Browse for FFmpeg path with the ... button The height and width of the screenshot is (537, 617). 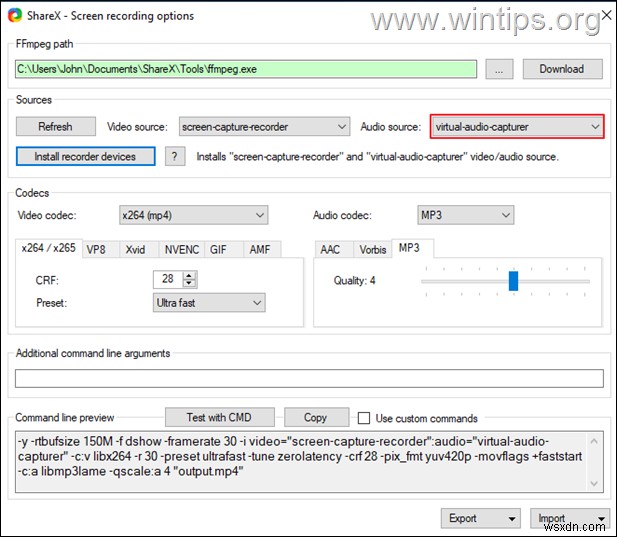[x=499, y=69]
